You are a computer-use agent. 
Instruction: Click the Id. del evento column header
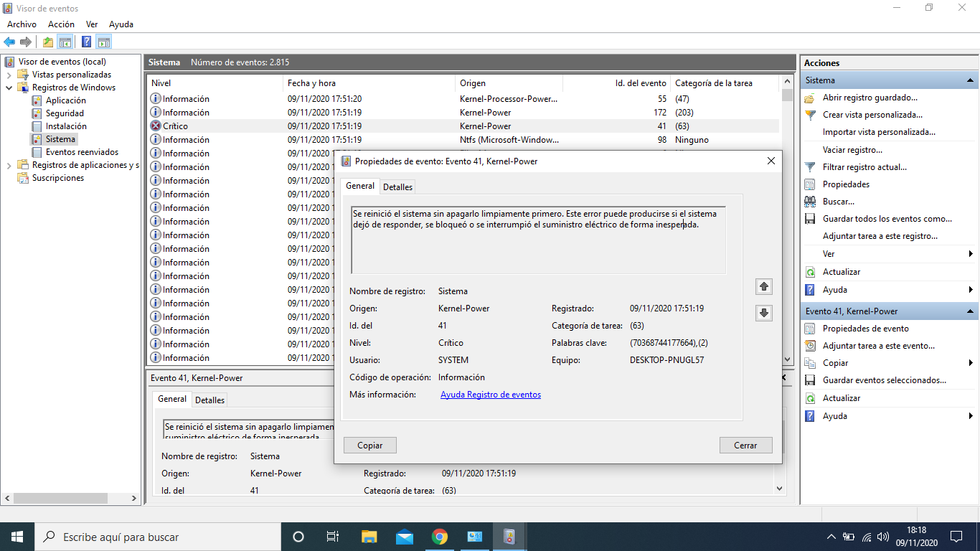pos(616,83)
